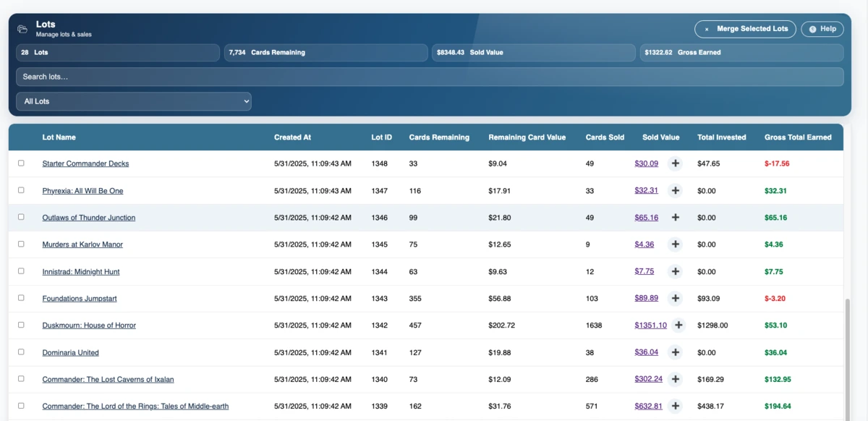Open the All Lots filter dropdown
Viewport: 868px width, 421px height.
point(134,101)
